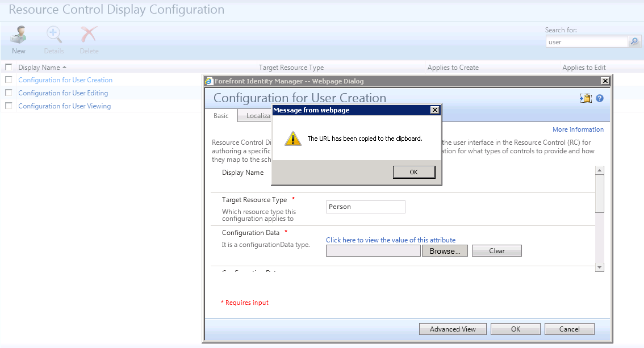Click the search magnifier button
This screenshot has width=644, height=348.
pos(634,42)
